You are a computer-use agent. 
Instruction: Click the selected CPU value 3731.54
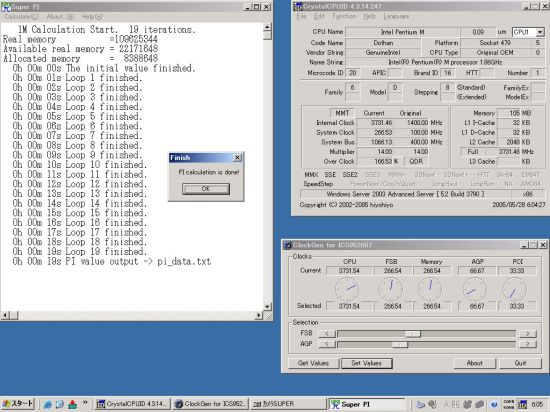tap(349, 306)
